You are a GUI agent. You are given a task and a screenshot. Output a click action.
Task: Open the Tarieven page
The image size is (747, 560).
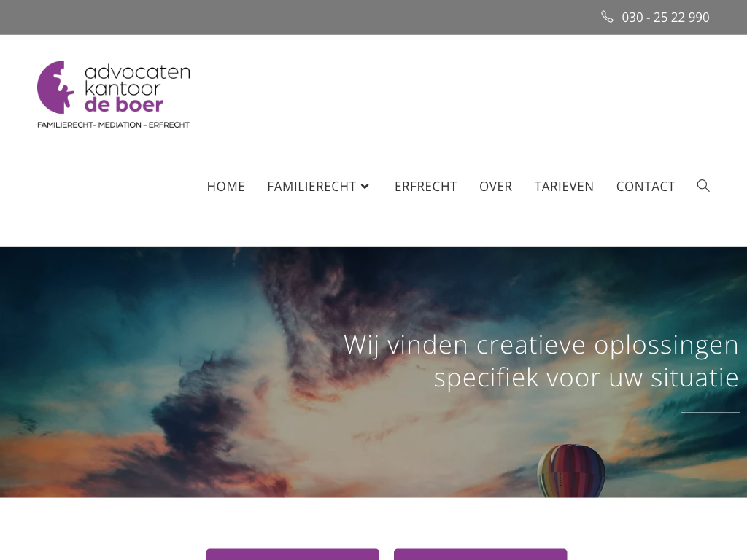pyautogui.click(x=564, y=186)
